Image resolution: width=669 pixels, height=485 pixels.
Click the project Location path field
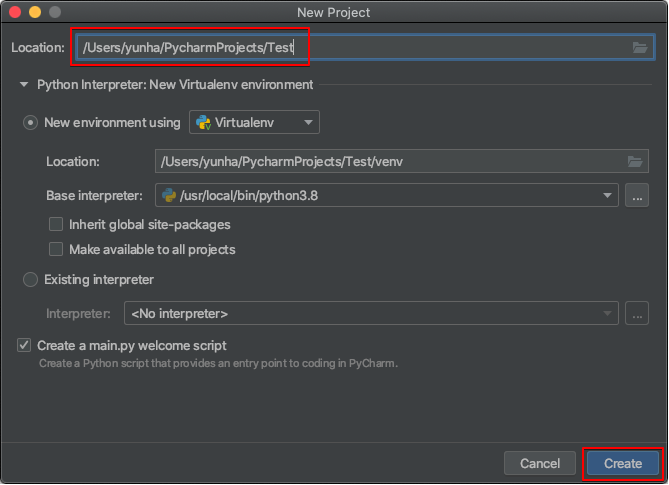[x=365, y=47]
